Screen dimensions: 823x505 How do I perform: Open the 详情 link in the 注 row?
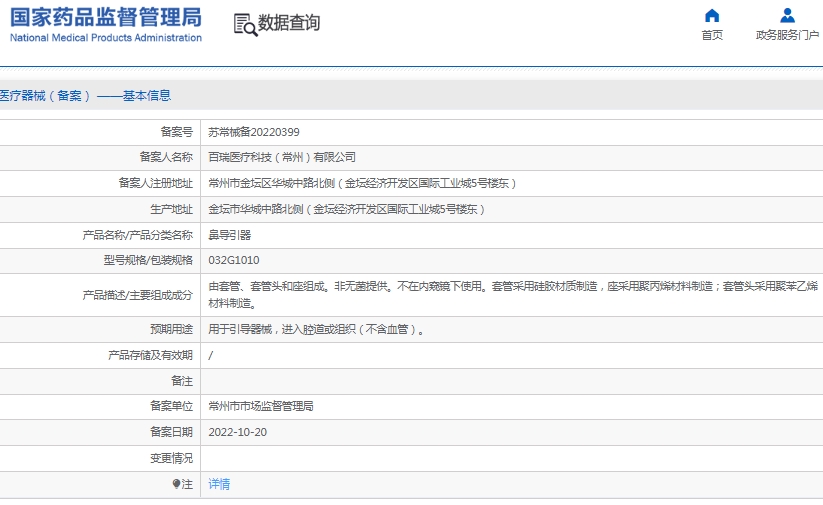pos(219,484)
